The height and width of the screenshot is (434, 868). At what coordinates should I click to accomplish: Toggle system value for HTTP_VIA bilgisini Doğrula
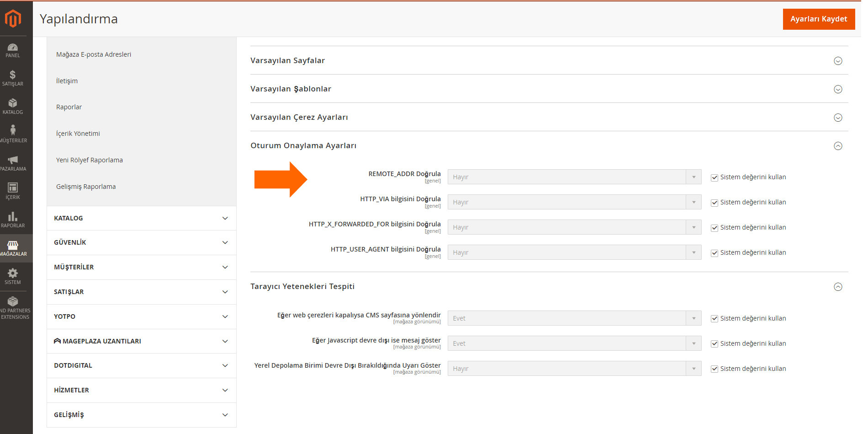715,203
